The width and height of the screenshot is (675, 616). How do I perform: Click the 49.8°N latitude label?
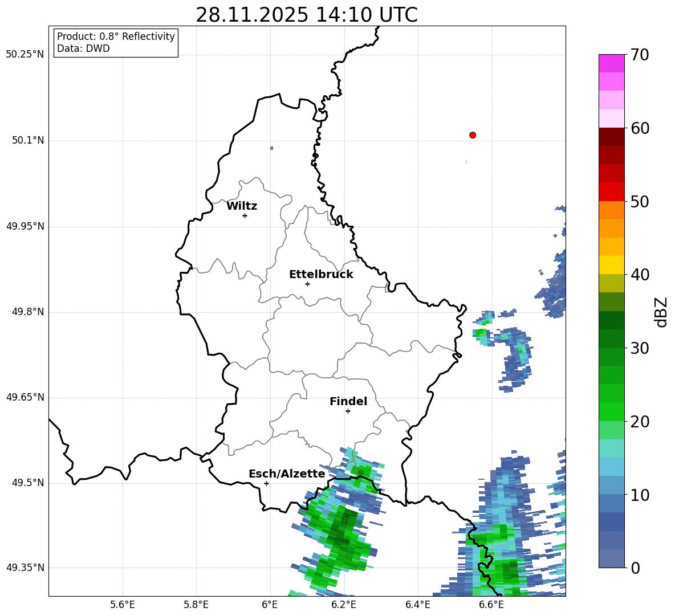[29, 312]
